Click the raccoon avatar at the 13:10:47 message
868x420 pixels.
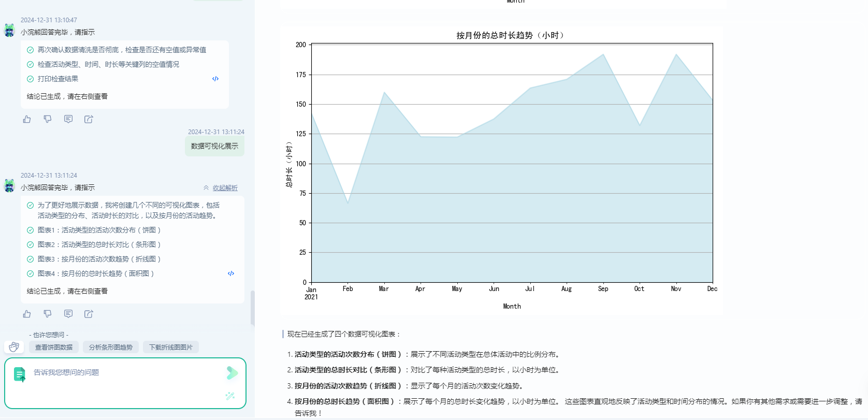click(x=9, y=30)
